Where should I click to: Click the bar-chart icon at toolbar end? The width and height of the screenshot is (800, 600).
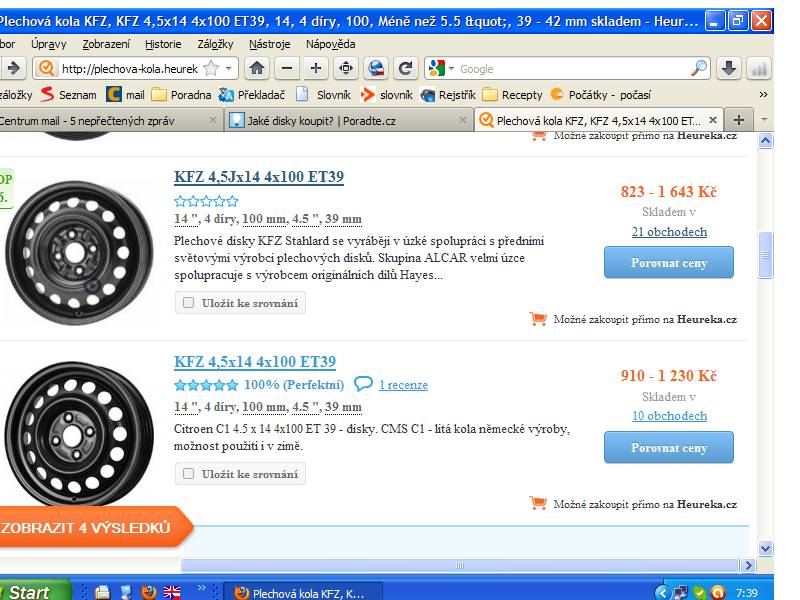[759, 68]
